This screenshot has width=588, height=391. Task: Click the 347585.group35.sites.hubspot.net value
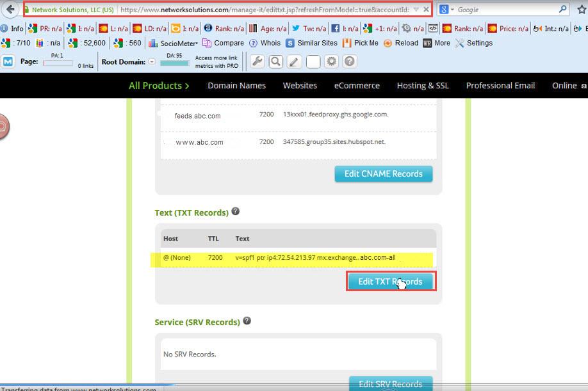point(334,141)
